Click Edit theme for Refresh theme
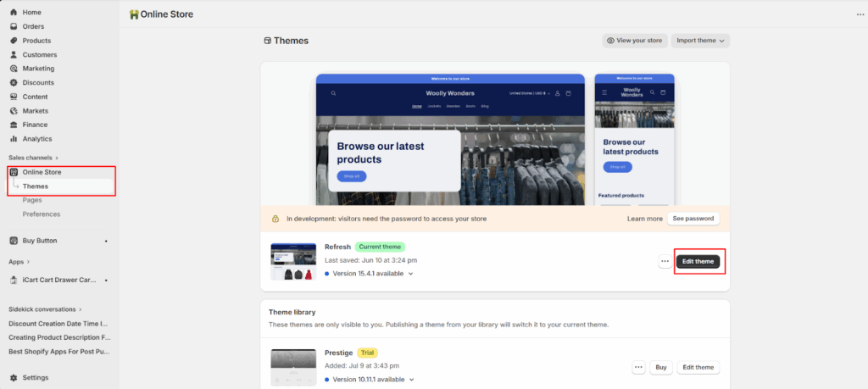Viewport: 868px width, 389px height. pyautogui.click(x=698, y=262)
